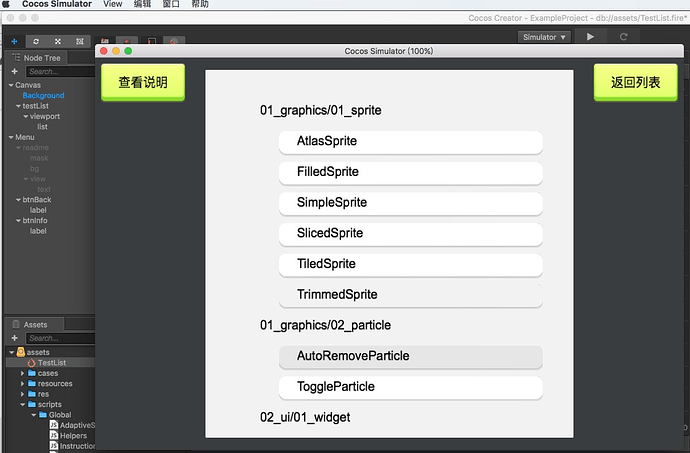Image resolution: width=690 pixels, height=453 pixels.
Task: Open the TiledSprite test case
Action: (x=411, y=265)
